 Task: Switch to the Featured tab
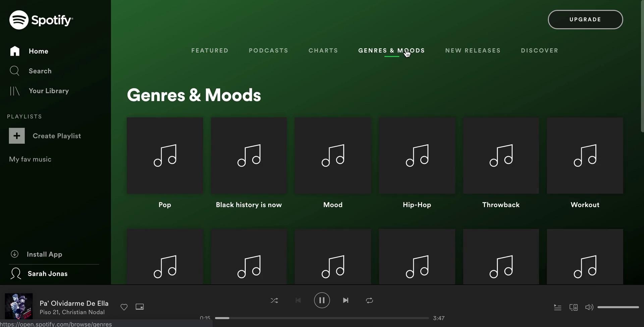(x=210, y=50)
